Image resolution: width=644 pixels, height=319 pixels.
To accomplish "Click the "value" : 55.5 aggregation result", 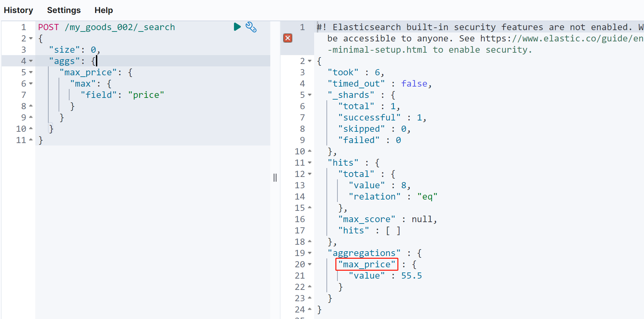I will 385,276.
